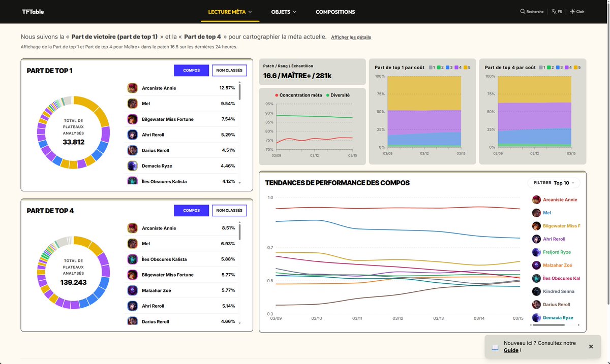Screen dimensions: 610x364
Task: Click Bilgewater Miss Fortune icon in Top 4 list
Action: [133, 275]
